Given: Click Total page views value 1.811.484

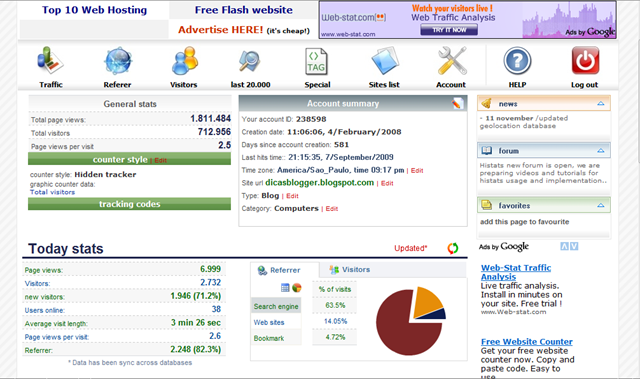Looking at the screenshot, I should 210,118.
